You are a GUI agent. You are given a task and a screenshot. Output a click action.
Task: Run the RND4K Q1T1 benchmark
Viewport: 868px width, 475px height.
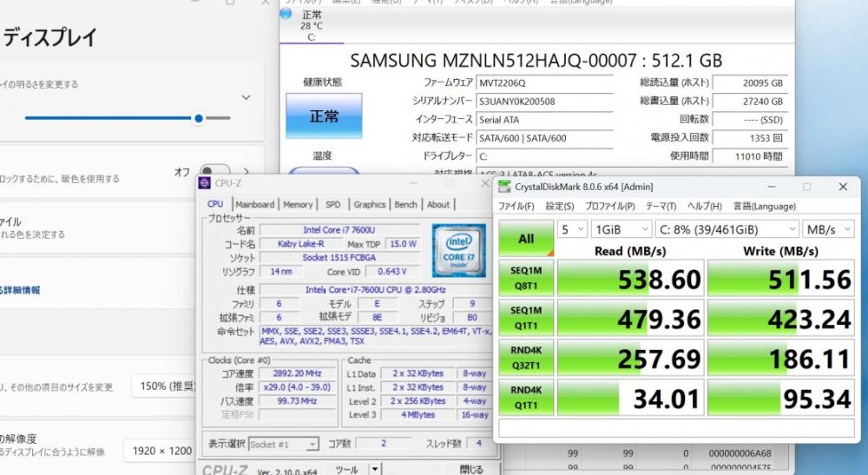(526, 398)
